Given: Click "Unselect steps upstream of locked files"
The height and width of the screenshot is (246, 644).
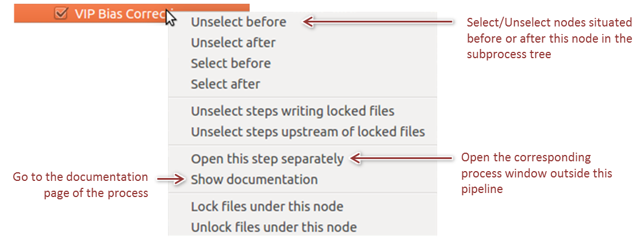Looking at the screenshot, I should coord(308,131).
